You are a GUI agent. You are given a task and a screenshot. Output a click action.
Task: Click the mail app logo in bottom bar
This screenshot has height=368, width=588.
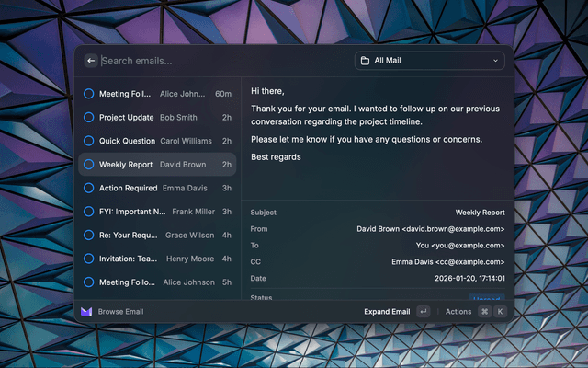tap(86, 312)
